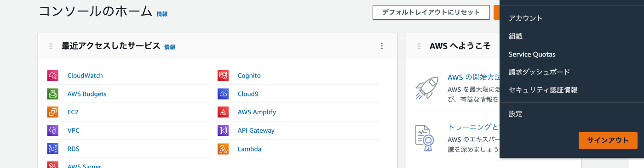Viewport: 644px width, 168px height.
Task: Grab the recent services widget drag handle
Action: coord(51,46)
